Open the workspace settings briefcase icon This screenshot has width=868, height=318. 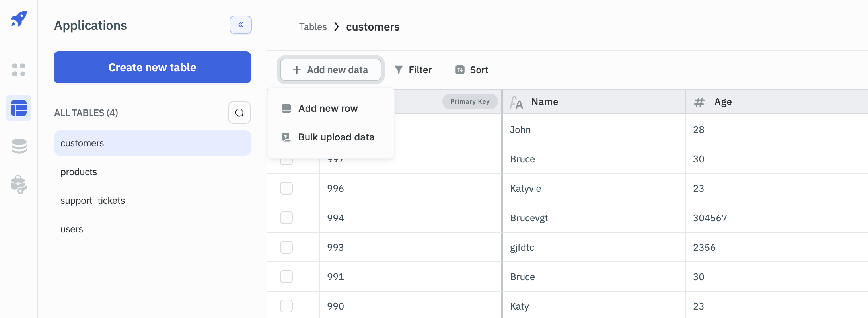tap(19, 185)
